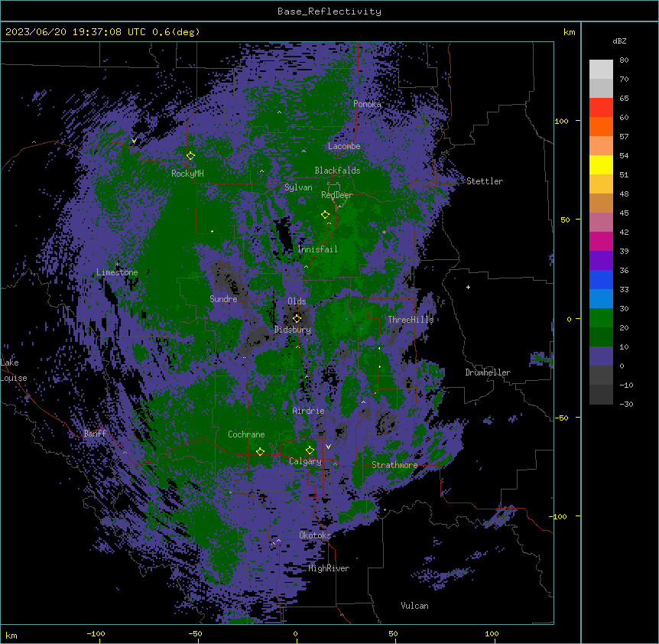Click the Okotoks label

[315, 535]
